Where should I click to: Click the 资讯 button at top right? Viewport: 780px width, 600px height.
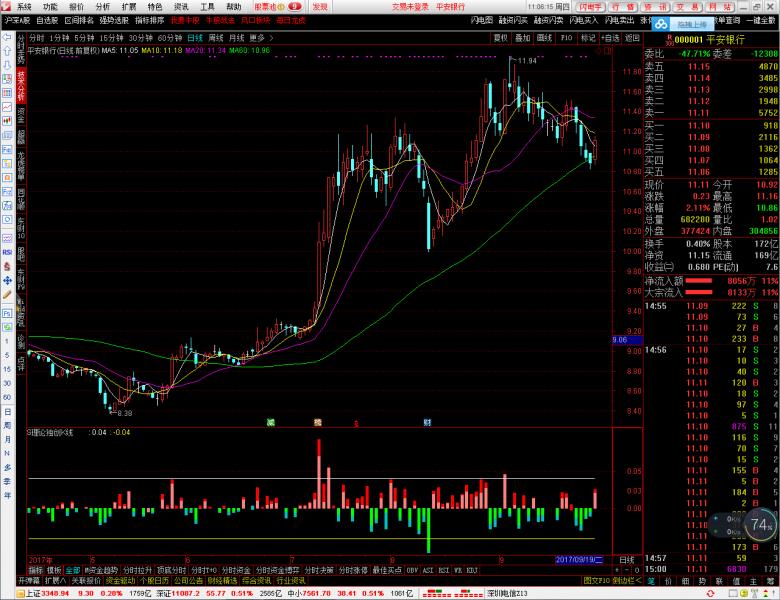[655, 7]
